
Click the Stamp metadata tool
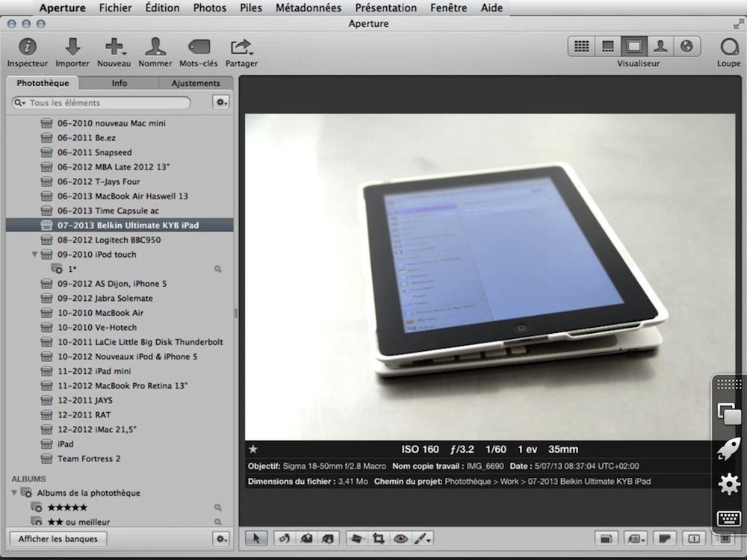click(x=328, y=538)
